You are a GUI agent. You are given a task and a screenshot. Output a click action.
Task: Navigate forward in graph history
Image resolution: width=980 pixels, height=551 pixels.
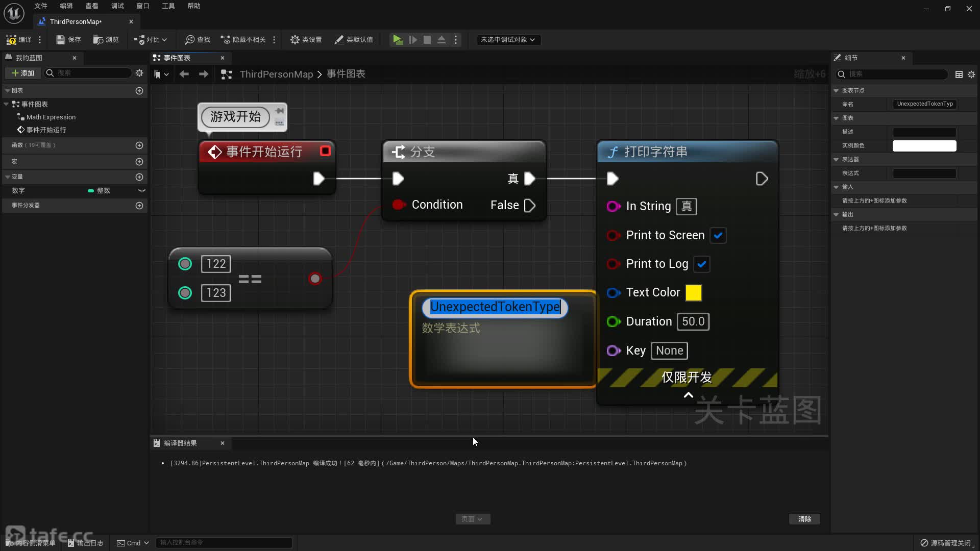pos(204,74)
